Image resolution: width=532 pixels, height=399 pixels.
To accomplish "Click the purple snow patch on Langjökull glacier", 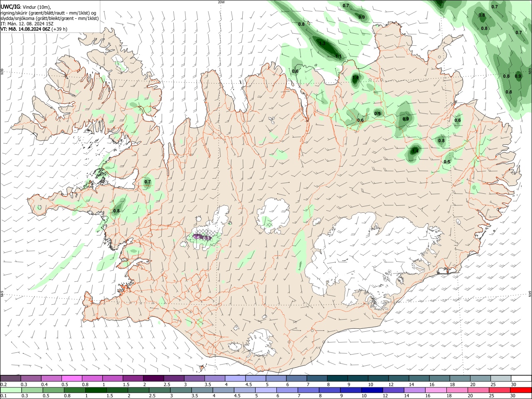I will click(x=202, y=237).
